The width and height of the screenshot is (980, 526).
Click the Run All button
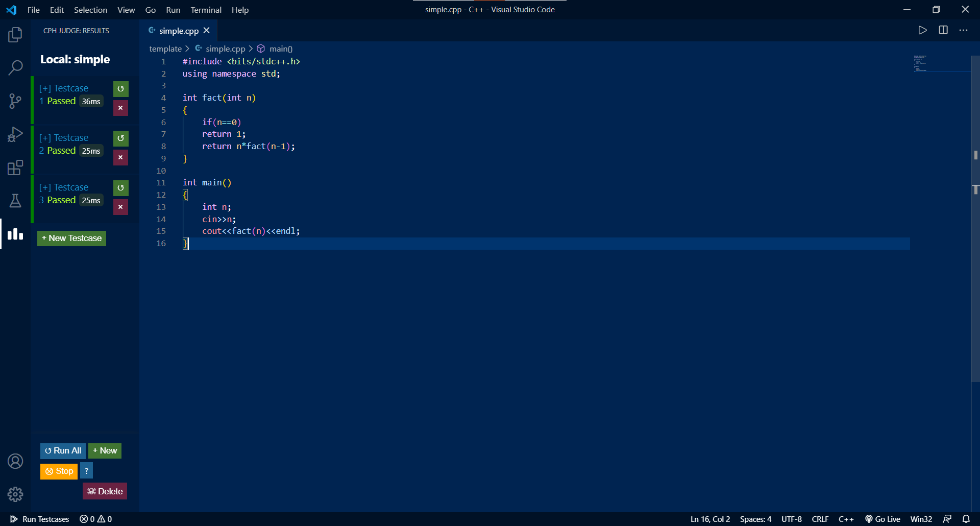(63, 451)
